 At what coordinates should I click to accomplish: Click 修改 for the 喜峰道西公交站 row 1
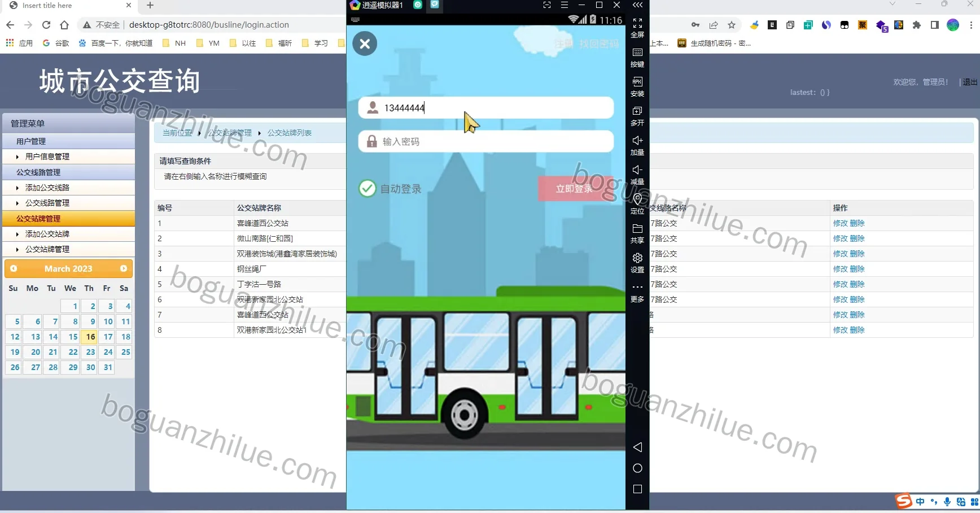point(840,223)
